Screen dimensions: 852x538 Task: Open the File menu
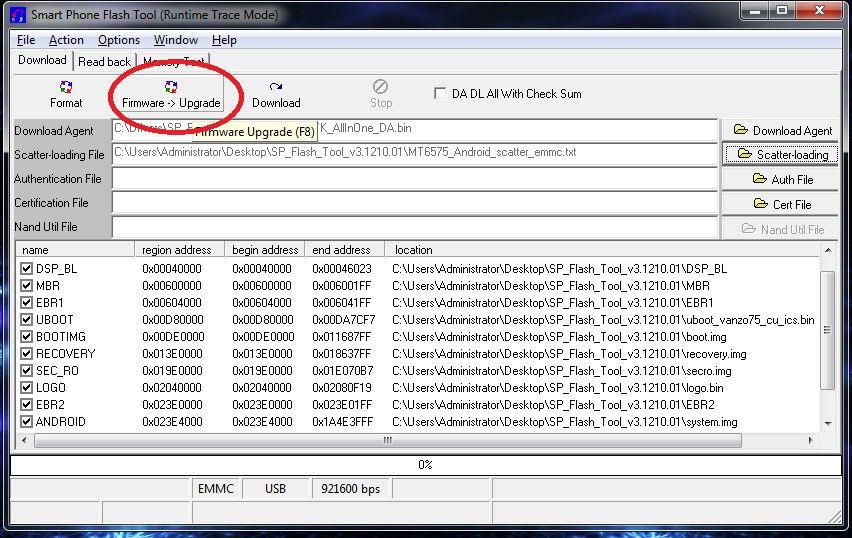[26, 40]
